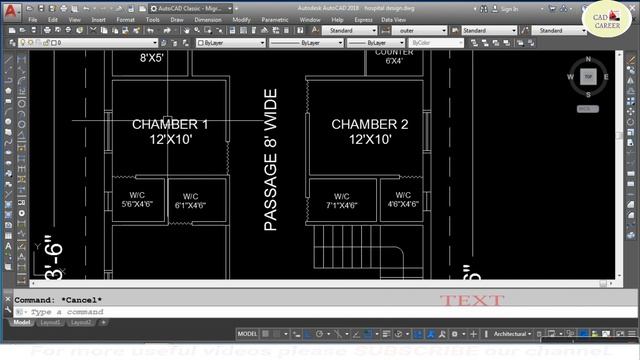The width and height of the screenshot is (640, 360).
Task: Click the TOP face of ViewCube
Action: (588, 76)
